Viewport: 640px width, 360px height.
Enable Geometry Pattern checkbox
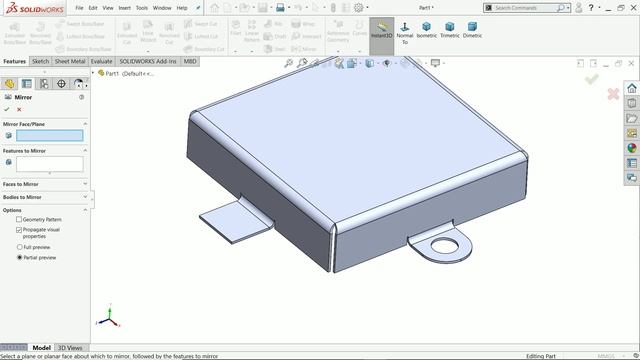point(19,219)
